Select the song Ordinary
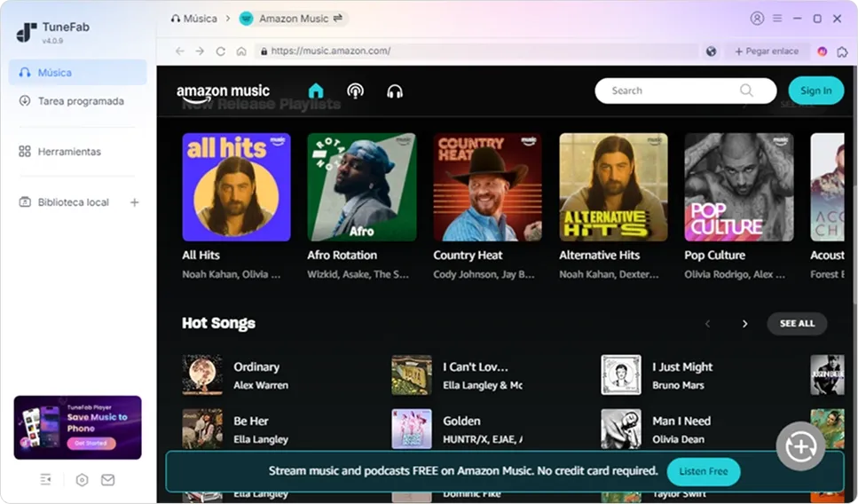 coord(256,367)
